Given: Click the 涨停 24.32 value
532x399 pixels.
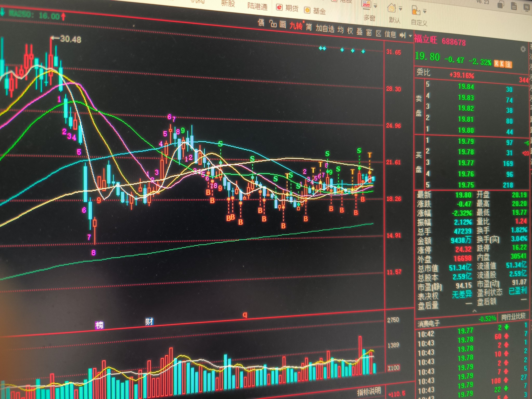Looking at the screenshot, I should [463, 249].
